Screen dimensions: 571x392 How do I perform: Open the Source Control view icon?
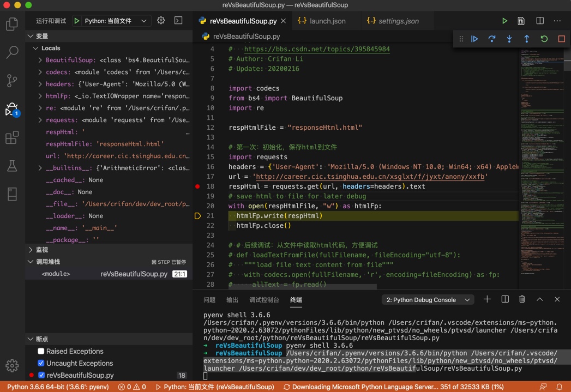(x=12, y=81)
